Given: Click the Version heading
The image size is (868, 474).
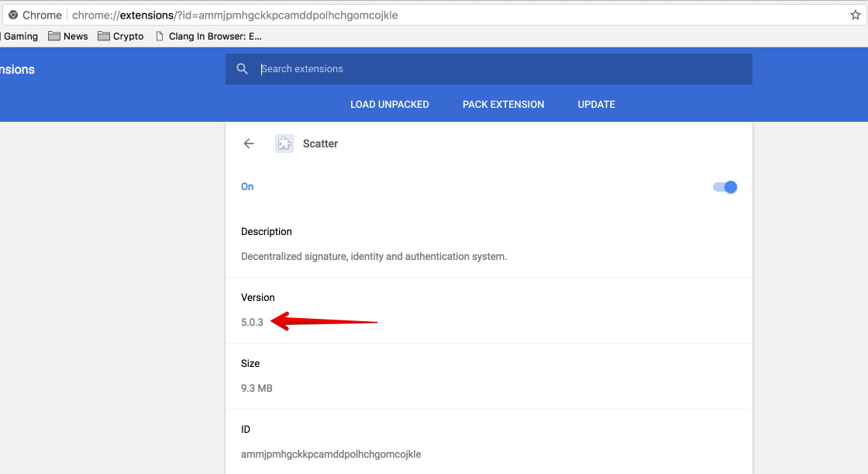Looking at the screenshot, I should tap(257, 298).
